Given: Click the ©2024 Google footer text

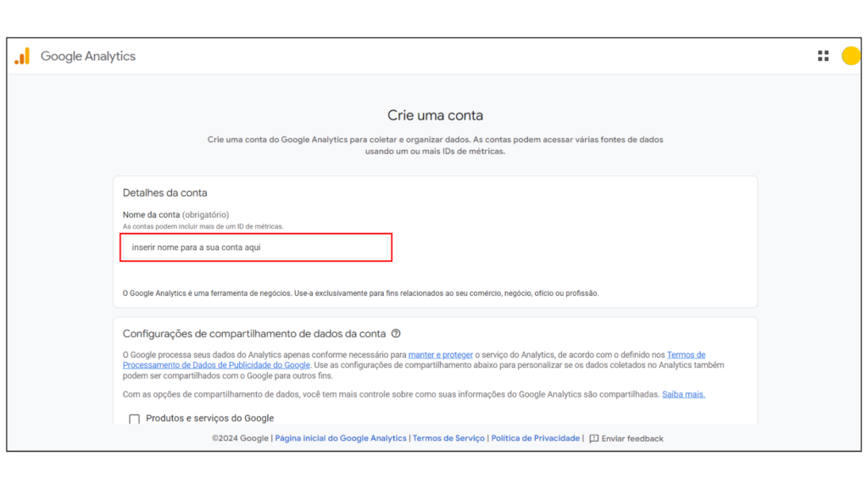Looking at the screenshot, I should pyautogui.click(x=240, y=438).
